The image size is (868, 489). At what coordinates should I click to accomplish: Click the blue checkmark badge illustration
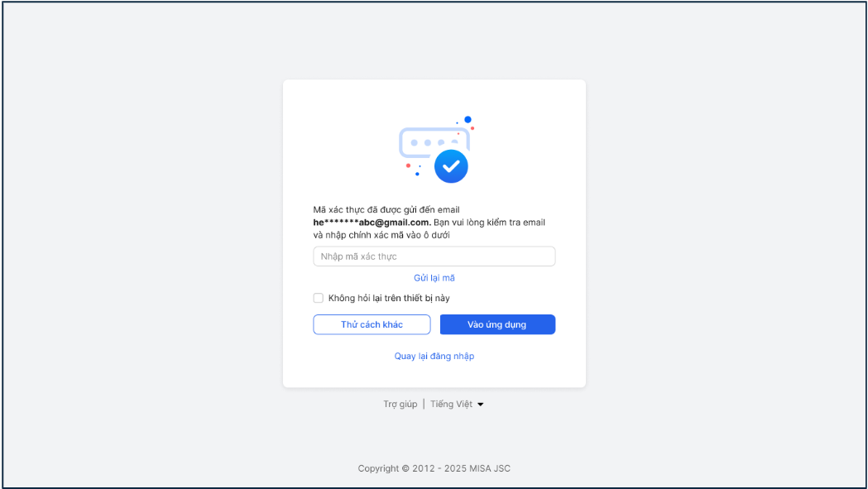[x=451, y=166]
